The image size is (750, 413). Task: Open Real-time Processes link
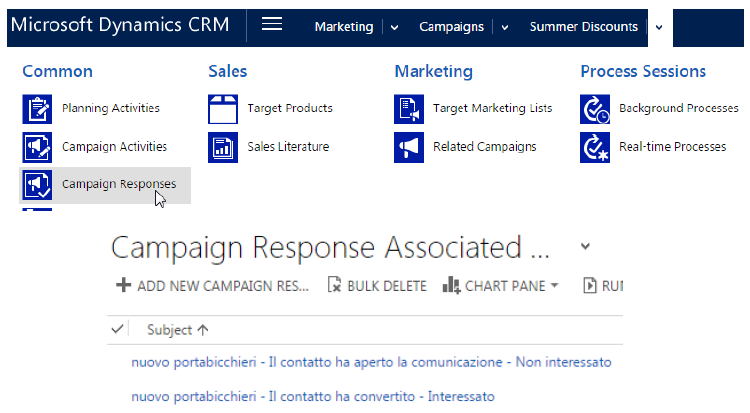673,146
